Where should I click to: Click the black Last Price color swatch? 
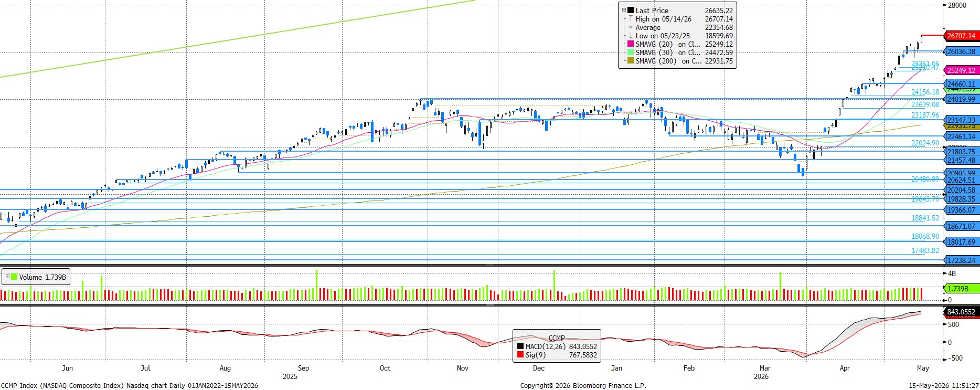click(x=631, y=10)
